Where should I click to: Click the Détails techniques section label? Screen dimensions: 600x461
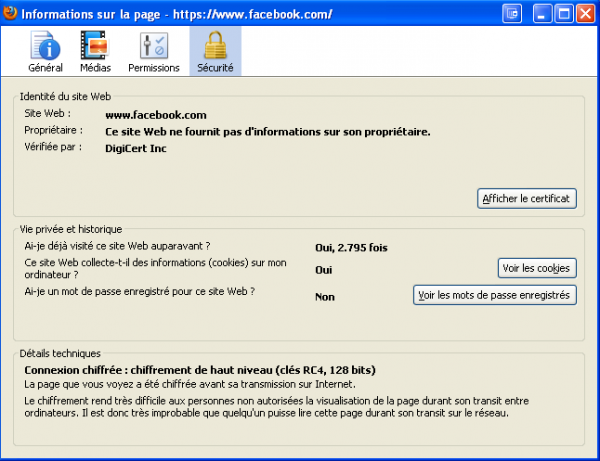click(x=60, y=353)
